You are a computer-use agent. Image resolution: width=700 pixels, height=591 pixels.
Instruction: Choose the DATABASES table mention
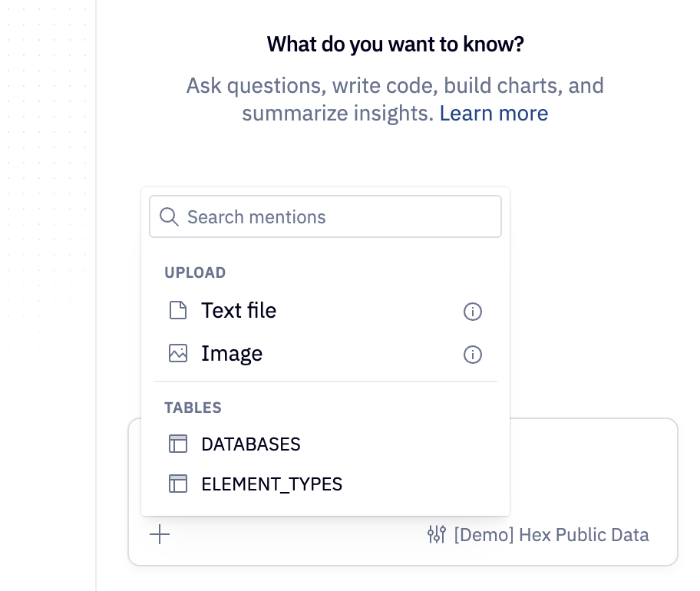coord(250,444)
